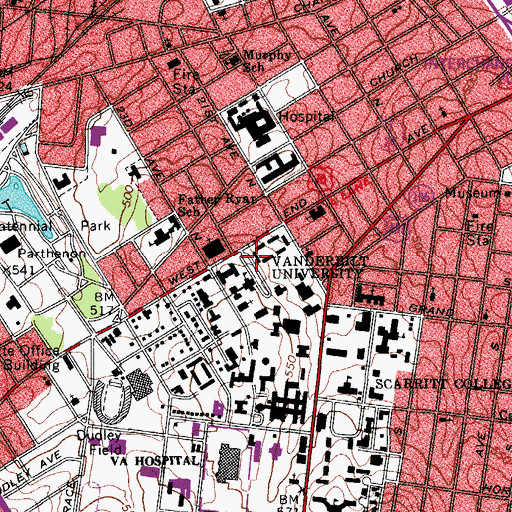Click the "500" contour label in the park
Viewport: 512px width, 512px height.
point(128,196)
